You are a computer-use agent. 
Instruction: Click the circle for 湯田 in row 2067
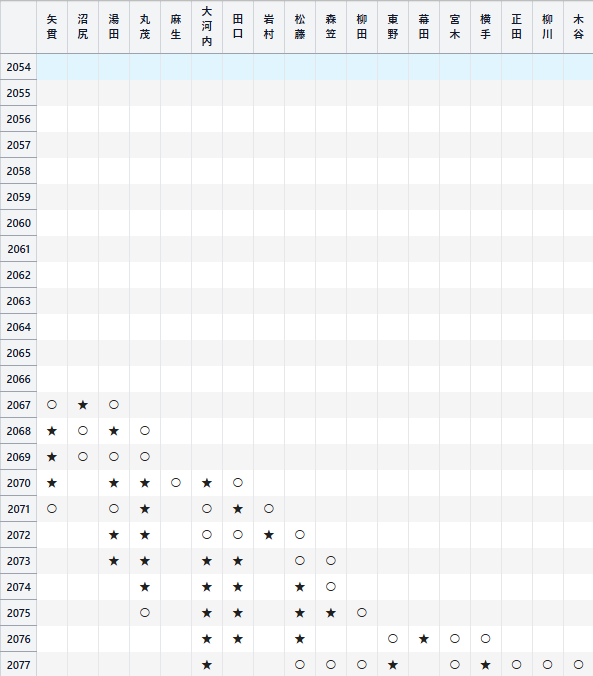click(114, 405)
